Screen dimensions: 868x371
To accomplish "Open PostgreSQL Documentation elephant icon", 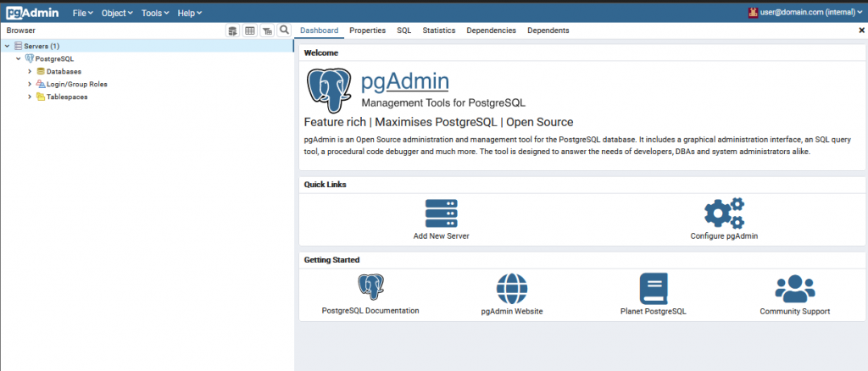I will (370, 288).
